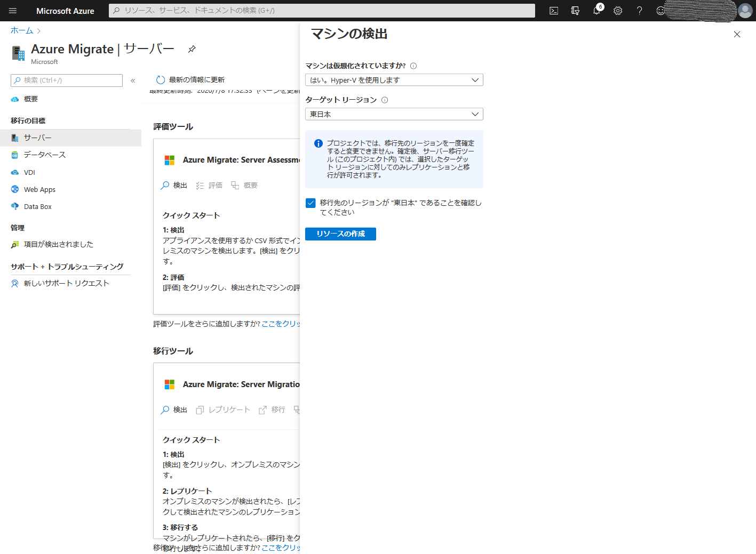Image resolution: width=756 pixels, height=554 pixels.
Task: Launch Cloud Shell from top bar
Action: 554,11
